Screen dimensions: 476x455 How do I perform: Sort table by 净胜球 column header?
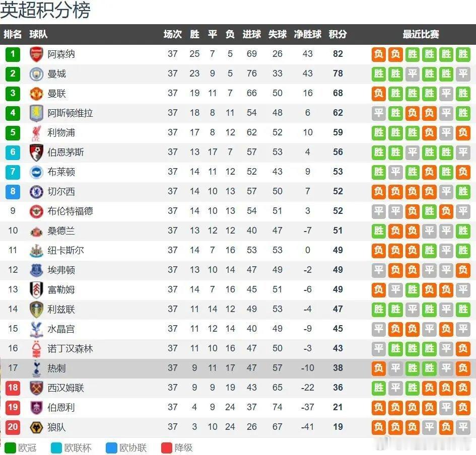(x=308, y=34)
